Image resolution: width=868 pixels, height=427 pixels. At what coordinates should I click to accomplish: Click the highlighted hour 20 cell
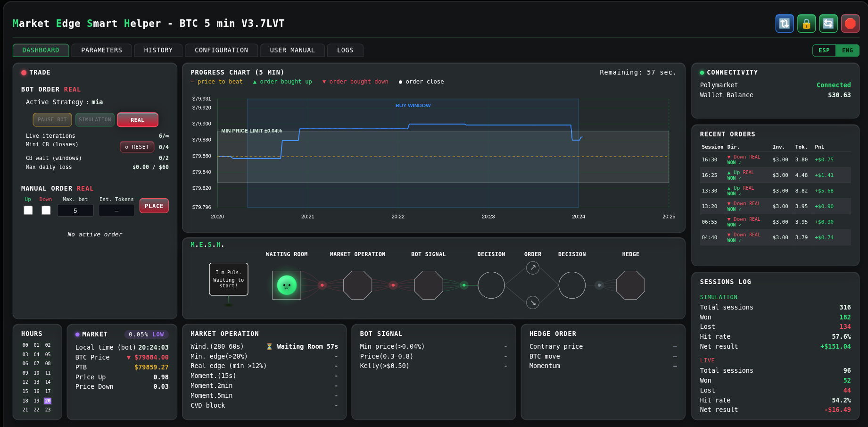[x=48, y=401]
